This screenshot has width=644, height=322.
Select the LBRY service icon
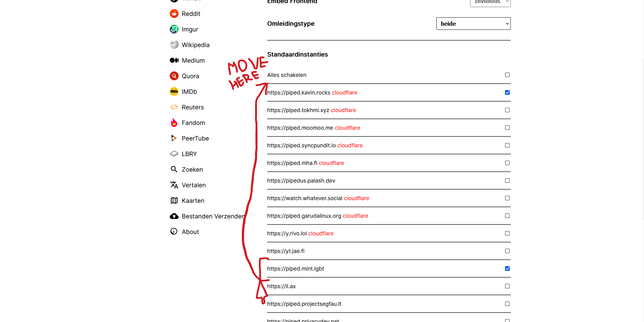click(174, 154)
